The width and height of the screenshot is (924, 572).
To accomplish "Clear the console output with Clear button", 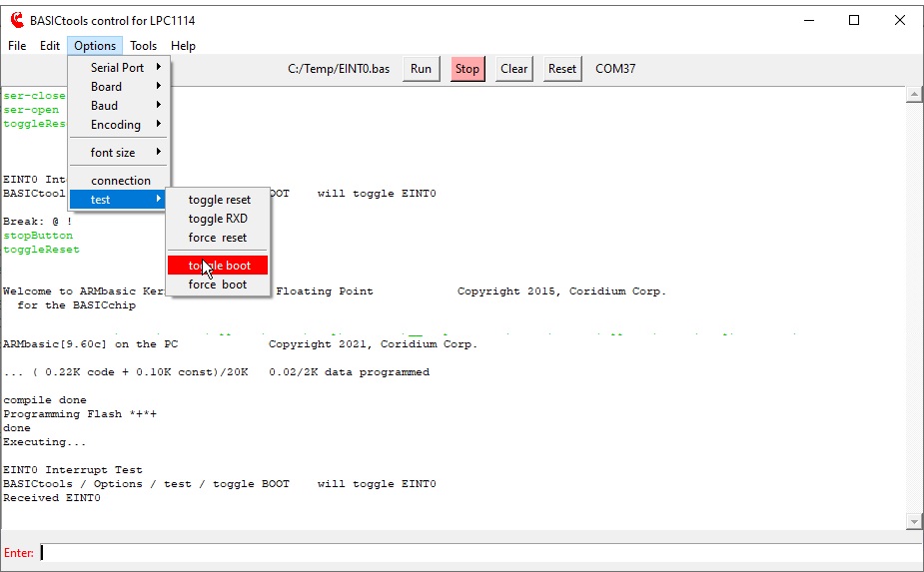I will pyautogui.click(x=513, y=69).
